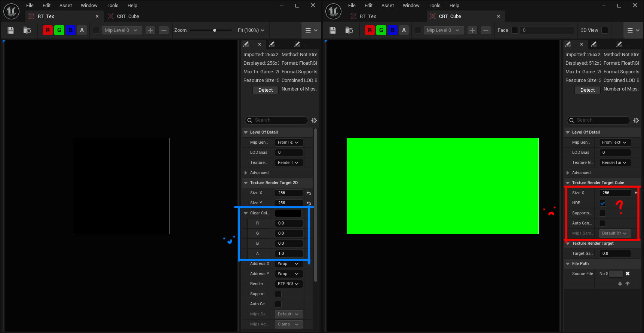The width and height of the screenshot is (644, 333).
Task: Click browse-to-asset icon in CRT_Cube window
Action: [349, 30]
